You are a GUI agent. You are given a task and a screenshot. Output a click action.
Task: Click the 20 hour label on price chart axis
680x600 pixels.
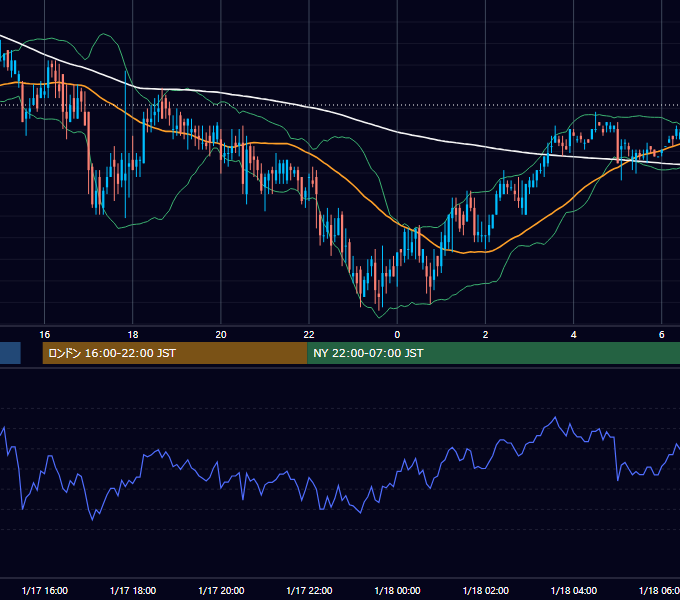click(221, 335)
